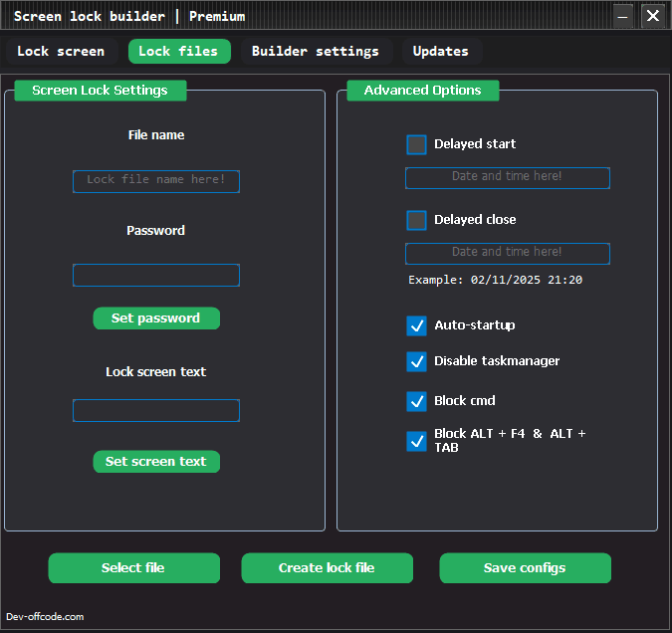Click Create lock file button
Viewport: 672px width, 633px height.
click(x=327, y=568)
